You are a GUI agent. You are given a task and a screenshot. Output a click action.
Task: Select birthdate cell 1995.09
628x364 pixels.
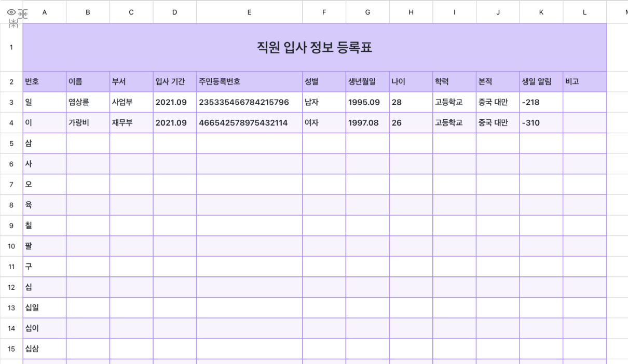click(367, 102)
